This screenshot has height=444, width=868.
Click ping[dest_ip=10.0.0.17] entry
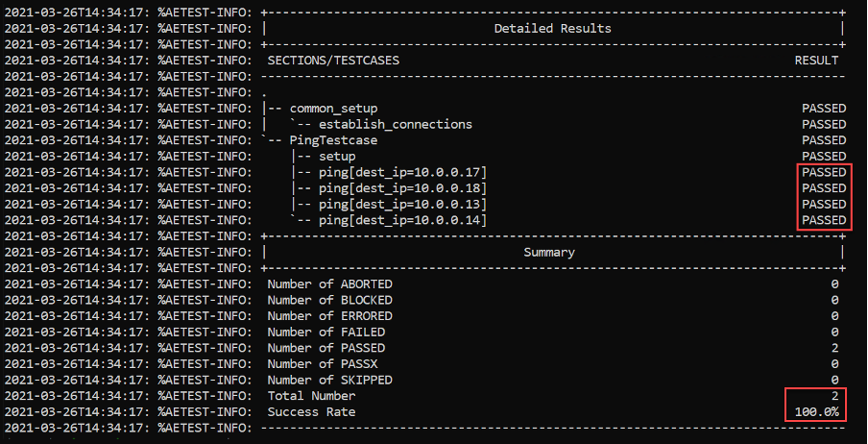coord(402,172)
